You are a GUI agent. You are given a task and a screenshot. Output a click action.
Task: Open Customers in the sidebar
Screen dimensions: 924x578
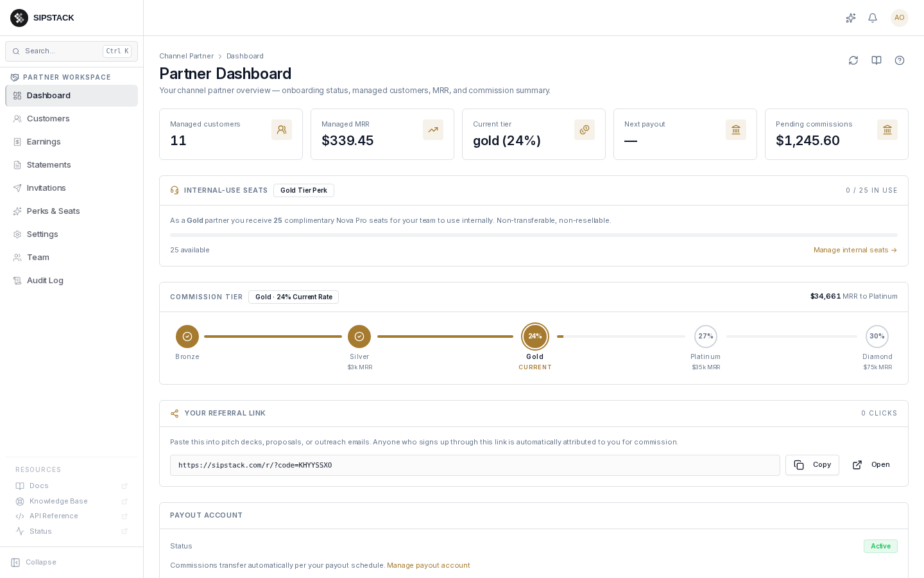[72, 119]
